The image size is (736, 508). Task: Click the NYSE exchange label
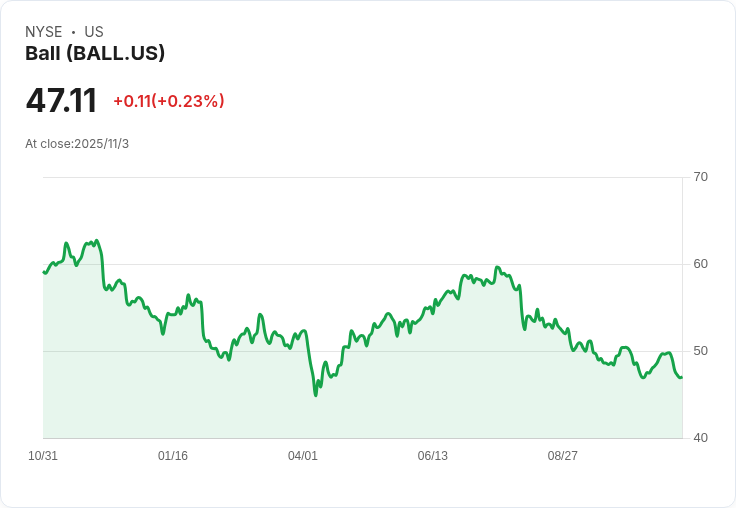coord(44,32)
